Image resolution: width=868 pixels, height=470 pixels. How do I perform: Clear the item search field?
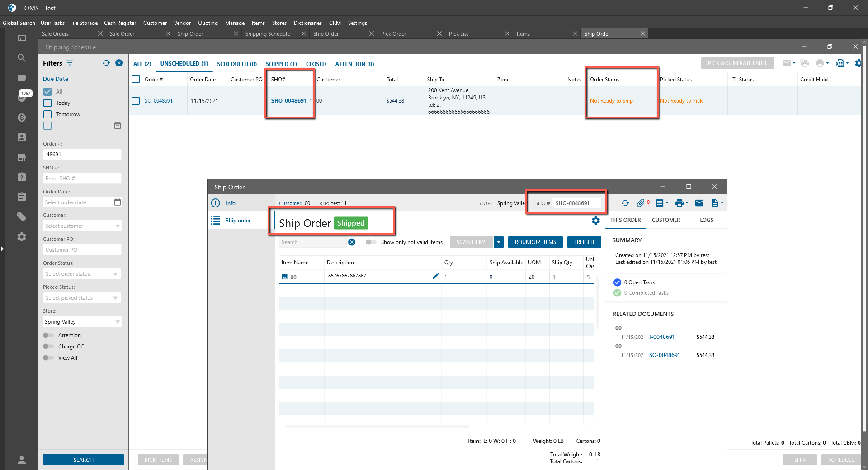(x=352, y=242)
